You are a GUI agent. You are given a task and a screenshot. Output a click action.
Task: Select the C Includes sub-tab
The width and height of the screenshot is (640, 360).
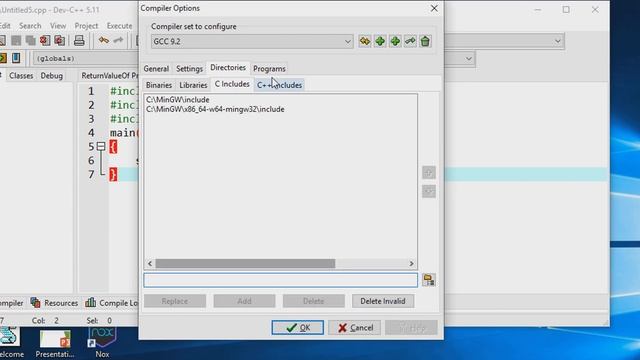(232, 84)
